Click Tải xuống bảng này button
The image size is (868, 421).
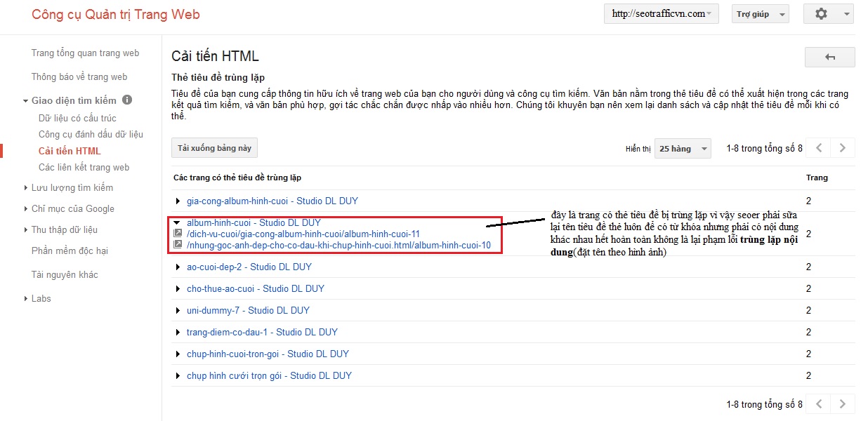pos(214,148)
